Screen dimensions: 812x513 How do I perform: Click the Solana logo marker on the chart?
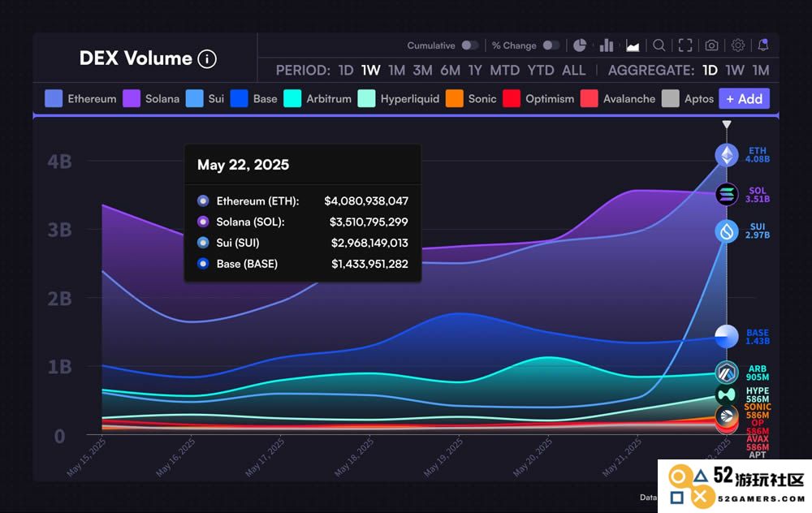727,195
